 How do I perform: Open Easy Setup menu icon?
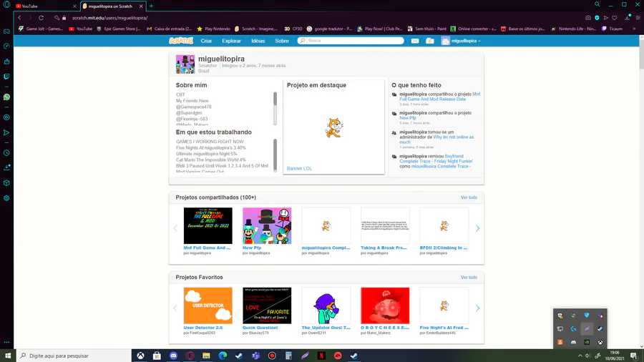638,18
